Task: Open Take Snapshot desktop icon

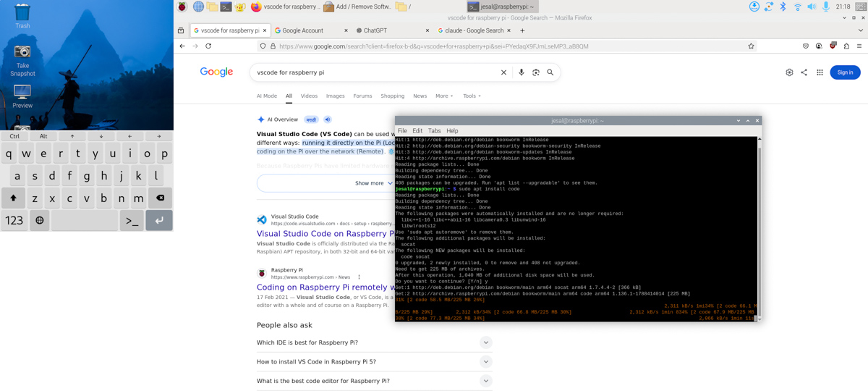Action: coord(22,61)
